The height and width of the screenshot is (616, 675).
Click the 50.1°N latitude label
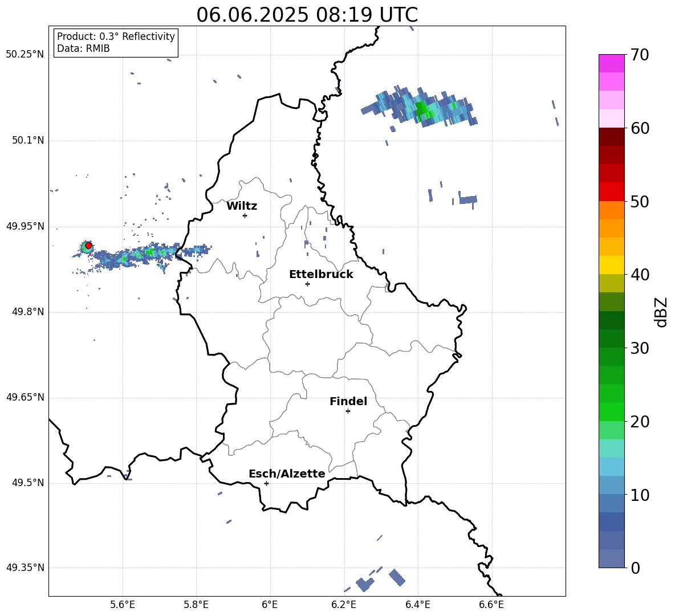[x=28, y=141]
